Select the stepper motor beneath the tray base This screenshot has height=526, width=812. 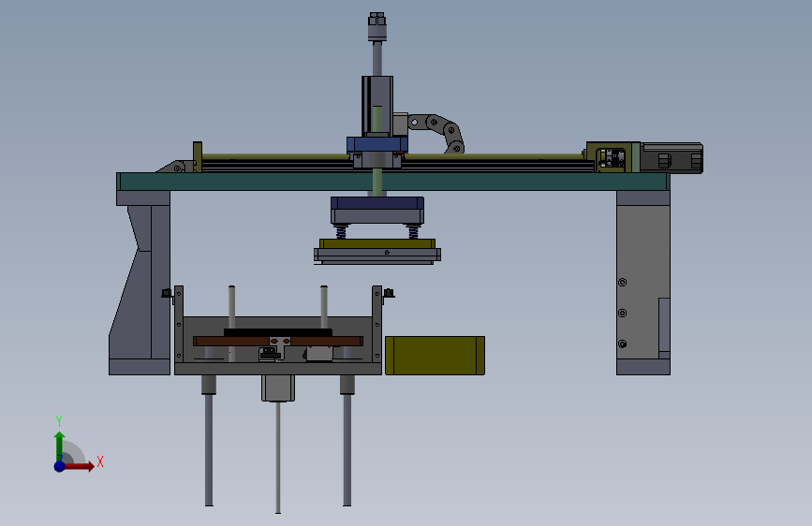pyautogui.click(x=278, y=388)
